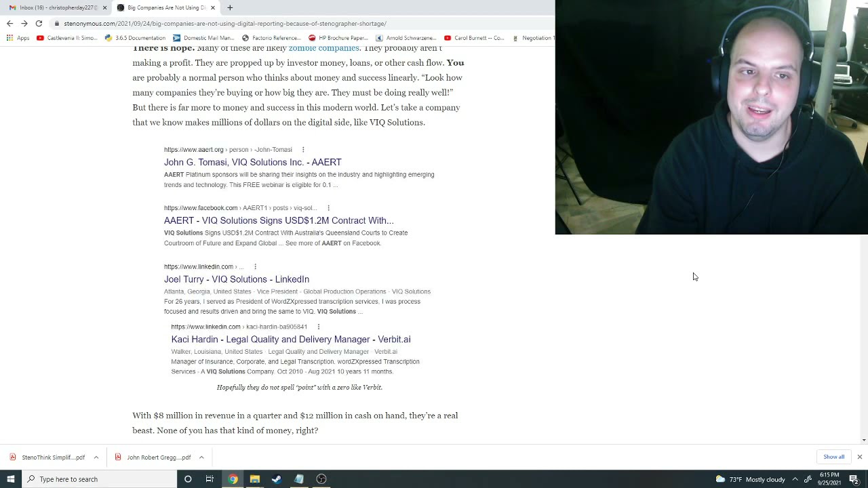The height and width of the screenshot is (488, 868).
Task: Click the 'Type here to search' box
Action: (99, 479)
